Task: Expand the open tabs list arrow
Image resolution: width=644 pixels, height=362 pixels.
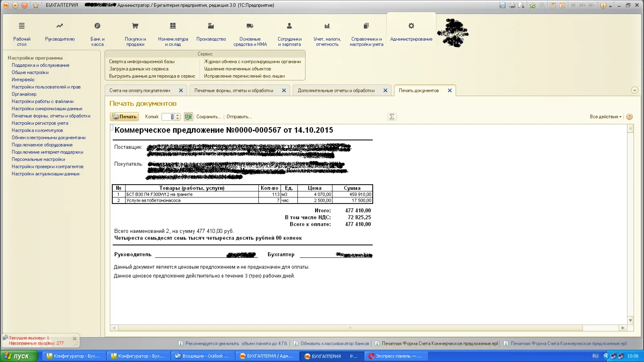Action: [x=635, y=90]
